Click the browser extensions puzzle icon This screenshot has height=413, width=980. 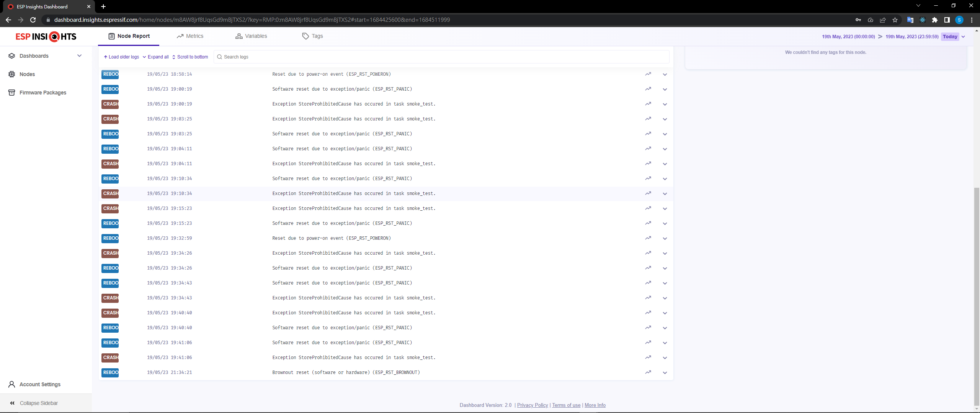click(935, 20)
